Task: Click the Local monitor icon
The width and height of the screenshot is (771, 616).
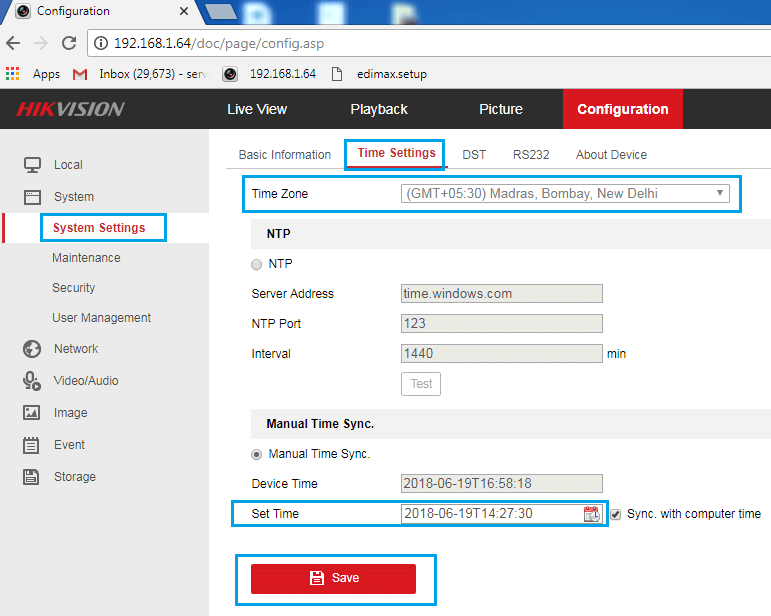Action: pos(32,165)
